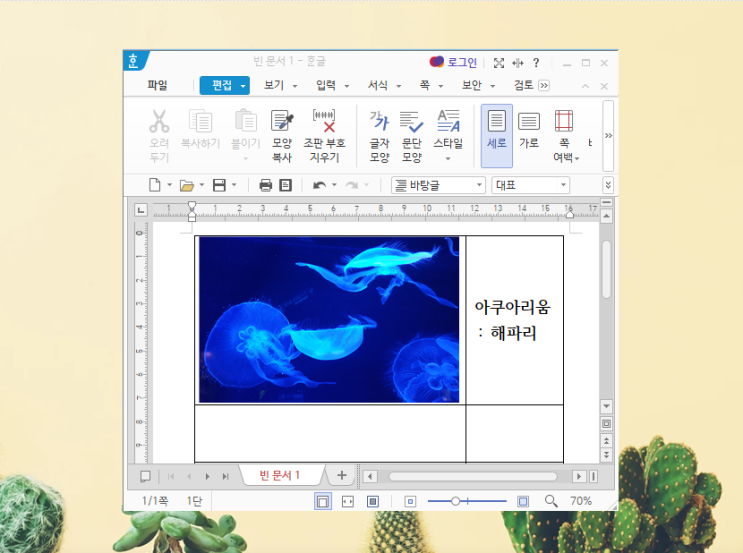Select Portrait (세로) page orientation

point(497,136)
